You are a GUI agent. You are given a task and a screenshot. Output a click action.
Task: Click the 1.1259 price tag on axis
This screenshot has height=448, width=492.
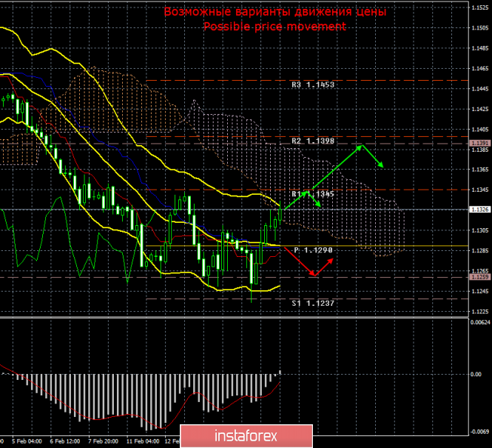click(x=479, y=277)
